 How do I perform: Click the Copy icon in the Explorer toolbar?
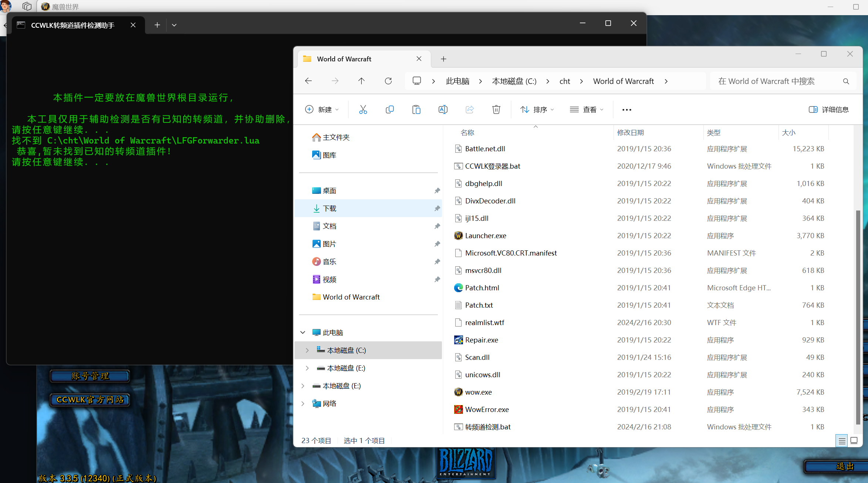389,109
